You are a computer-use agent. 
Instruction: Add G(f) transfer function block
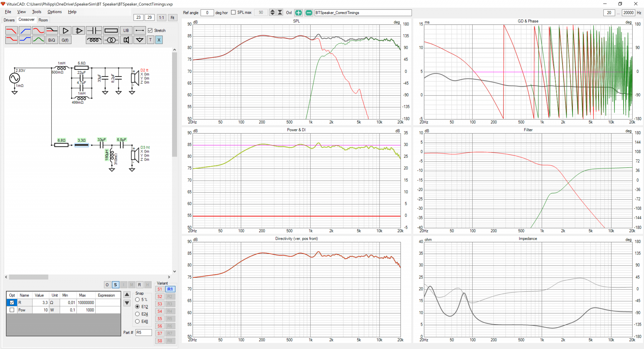65,40
